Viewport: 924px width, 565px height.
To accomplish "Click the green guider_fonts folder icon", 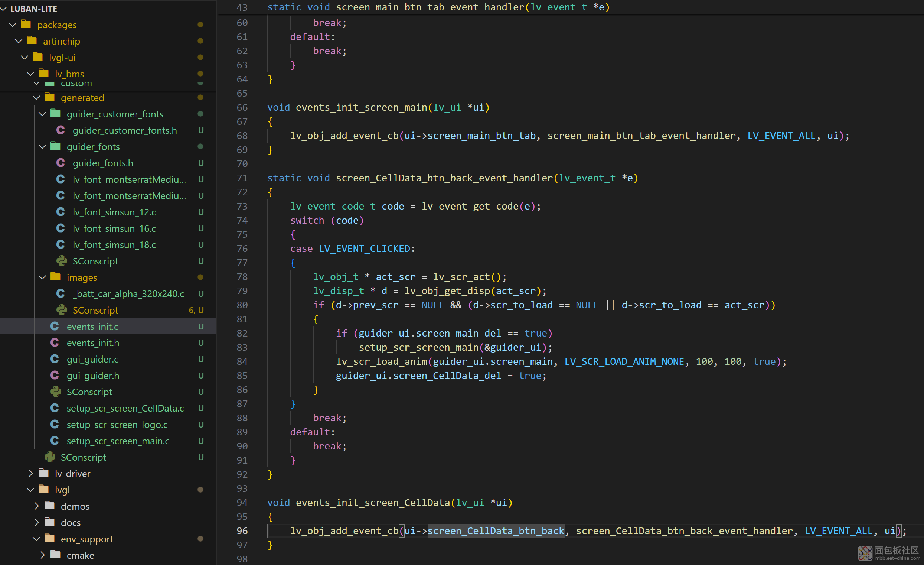I will [x=56, y=146].
